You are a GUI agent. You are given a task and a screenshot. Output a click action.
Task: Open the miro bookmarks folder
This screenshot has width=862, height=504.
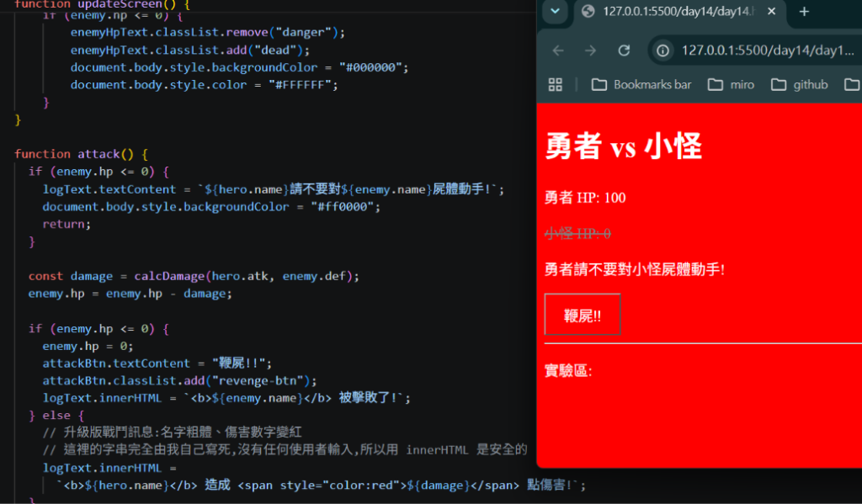point(731,85)
